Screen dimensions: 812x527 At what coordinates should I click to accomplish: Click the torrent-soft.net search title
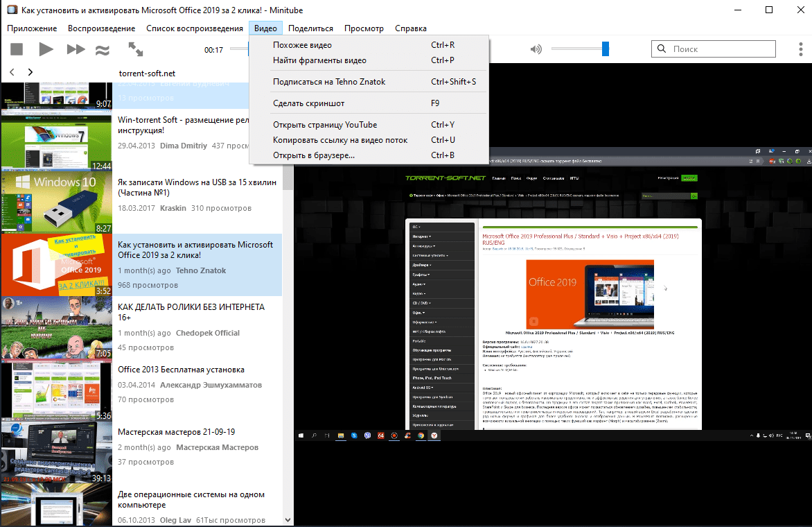[147, 73]
